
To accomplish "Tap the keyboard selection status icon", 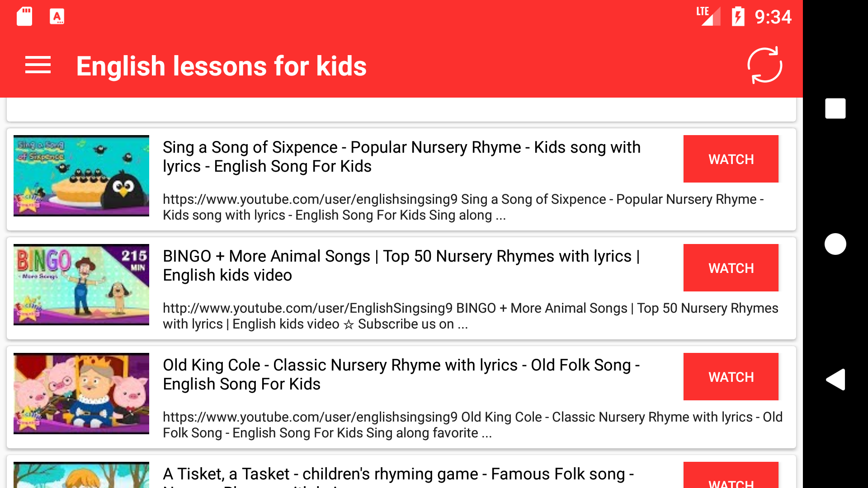I will point(57,16).
